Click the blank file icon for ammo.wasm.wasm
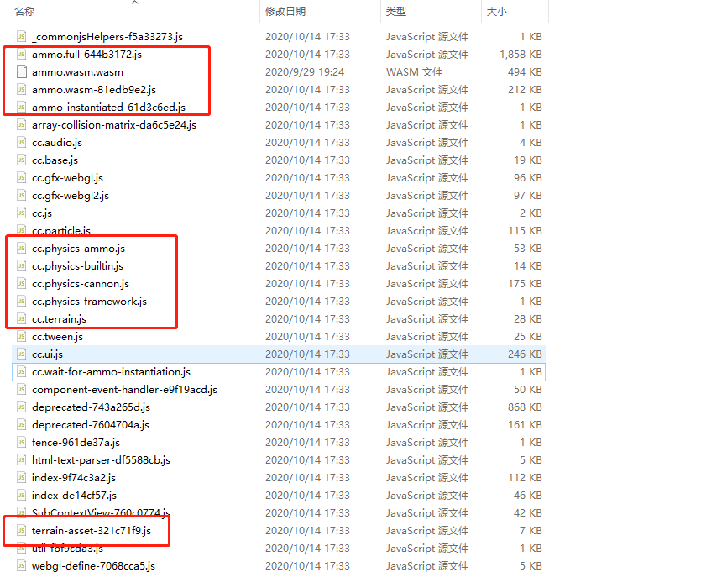Image resolution: width=701 pixels, height=588 pixels. pyautogui.click(x=22, y=71)
